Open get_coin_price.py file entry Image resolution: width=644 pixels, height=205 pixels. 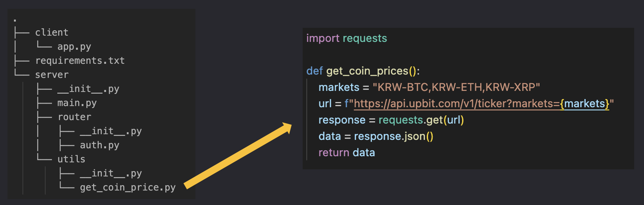point(128,187)
